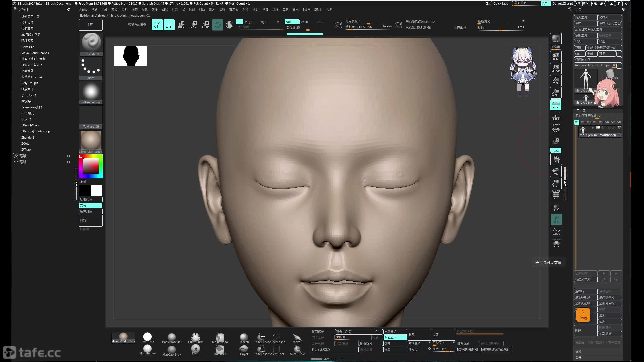Click 自动分组 auto groups button

pos(395,332)
